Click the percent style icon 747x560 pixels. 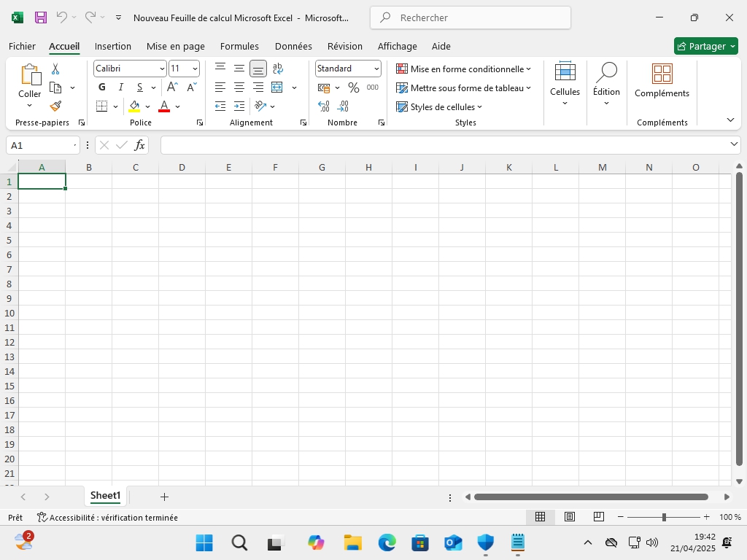[x=354, y=87]
